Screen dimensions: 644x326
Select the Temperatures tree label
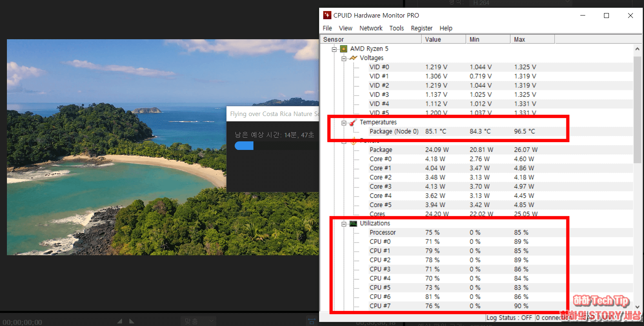(378, 122)
